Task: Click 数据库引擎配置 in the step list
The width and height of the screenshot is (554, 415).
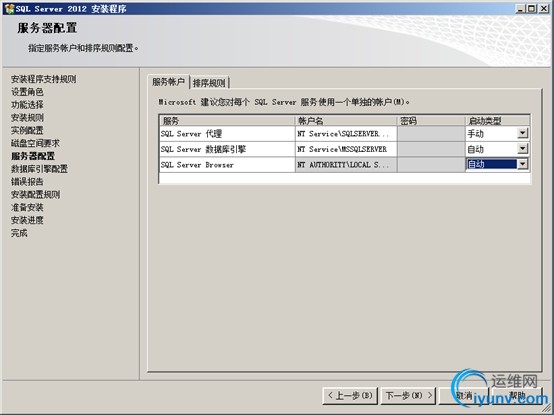Action: [x=39, y=169]
